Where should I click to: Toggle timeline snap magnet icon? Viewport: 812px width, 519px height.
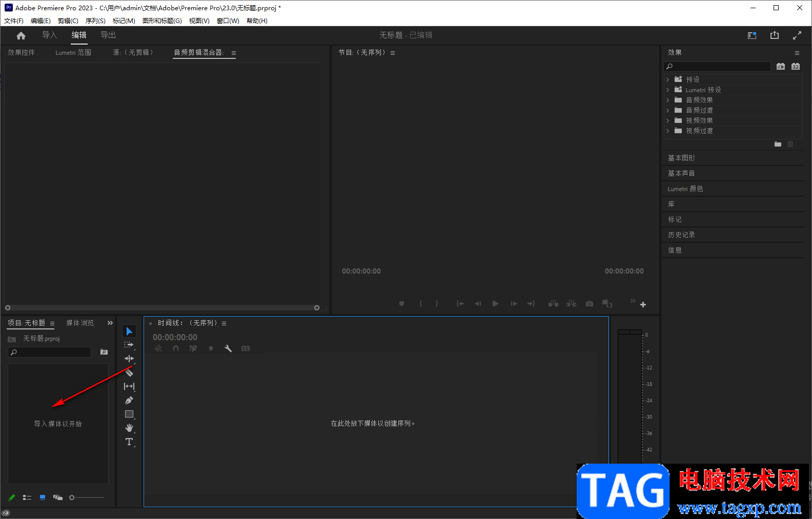(176, 348)
